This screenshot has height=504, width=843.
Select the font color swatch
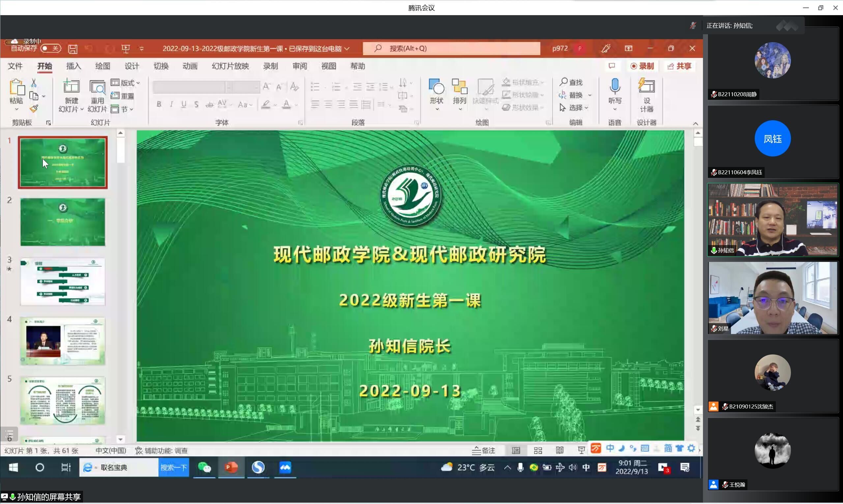[286, 105]
